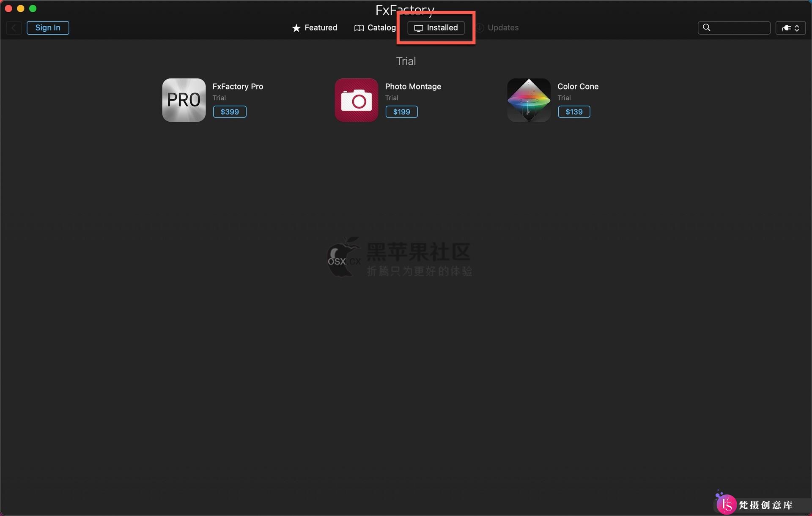The image size is (812, 516).
Task: Click the Sign In button
Action: [x=48, y=28]
